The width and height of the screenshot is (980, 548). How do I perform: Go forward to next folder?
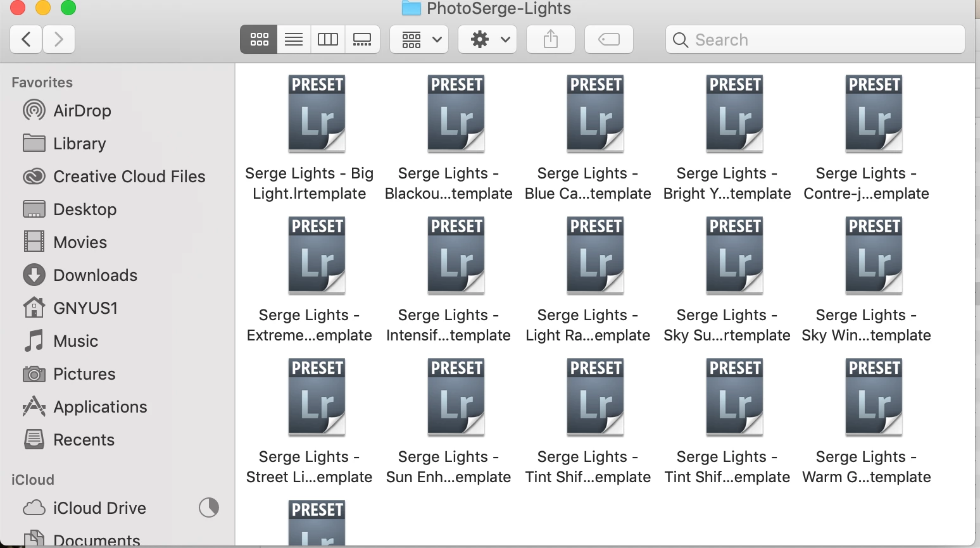tap(59, 39)
